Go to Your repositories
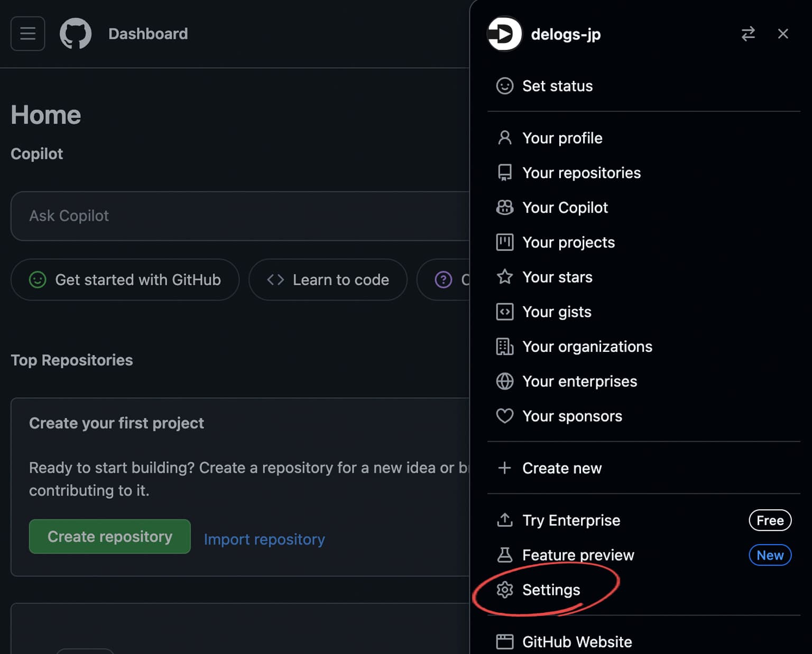 643,173
